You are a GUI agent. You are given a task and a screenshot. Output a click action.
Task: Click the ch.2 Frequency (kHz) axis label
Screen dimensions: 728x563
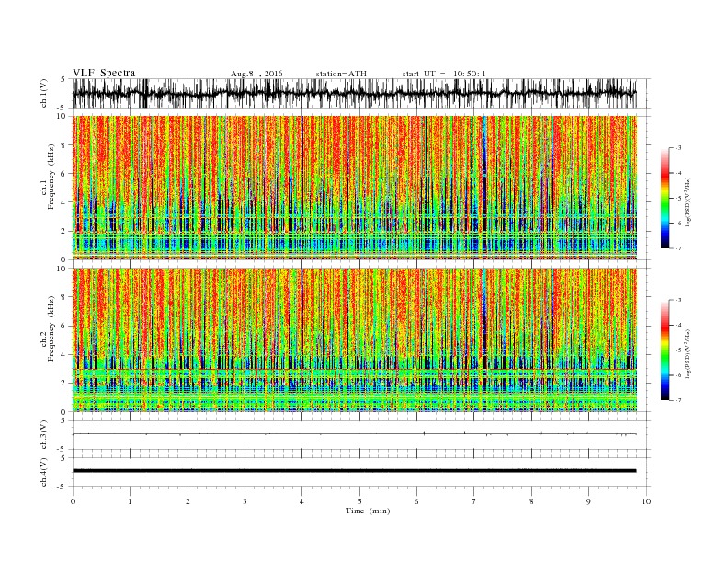click(48, 328)
